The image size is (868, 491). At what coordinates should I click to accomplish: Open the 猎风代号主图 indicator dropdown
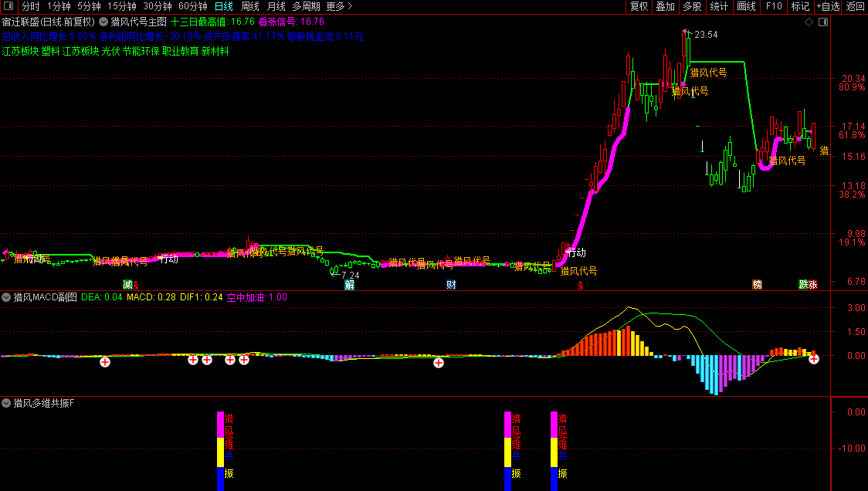click(x=103, y=22)
